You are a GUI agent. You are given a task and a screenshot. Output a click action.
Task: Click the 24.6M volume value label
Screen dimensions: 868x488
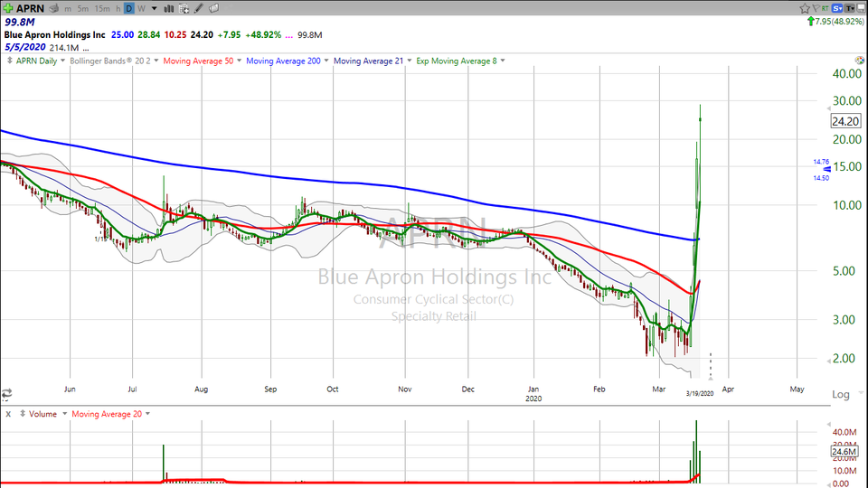(844, 452)
